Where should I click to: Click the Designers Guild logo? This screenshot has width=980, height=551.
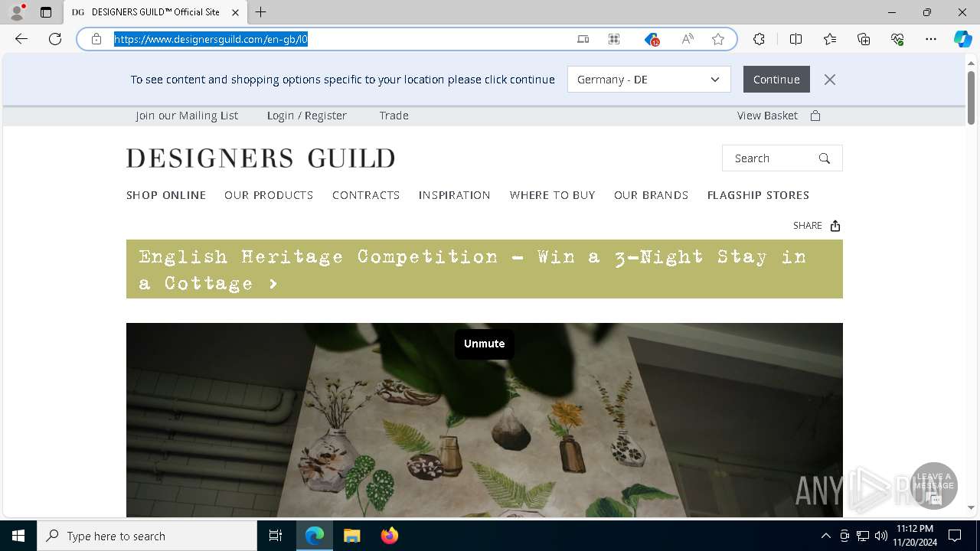pyautogui.click(x=261, y=158)
